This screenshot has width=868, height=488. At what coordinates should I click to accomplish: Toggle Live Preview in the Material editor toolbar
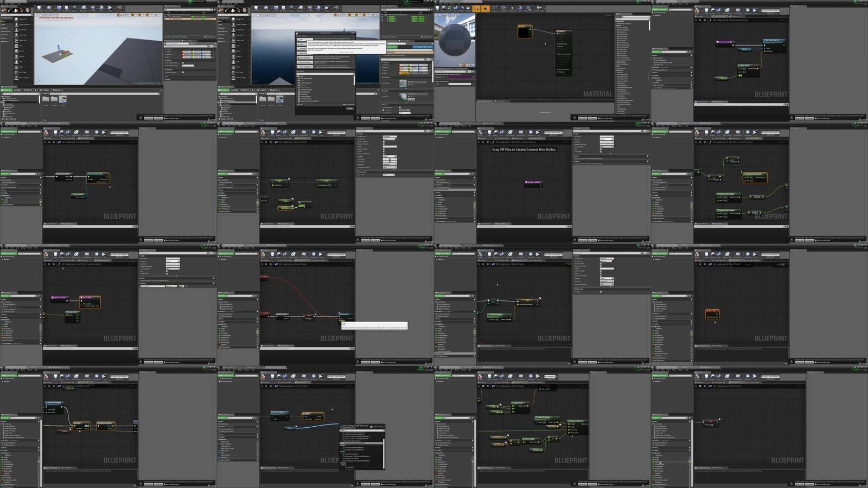coord(477,8)
